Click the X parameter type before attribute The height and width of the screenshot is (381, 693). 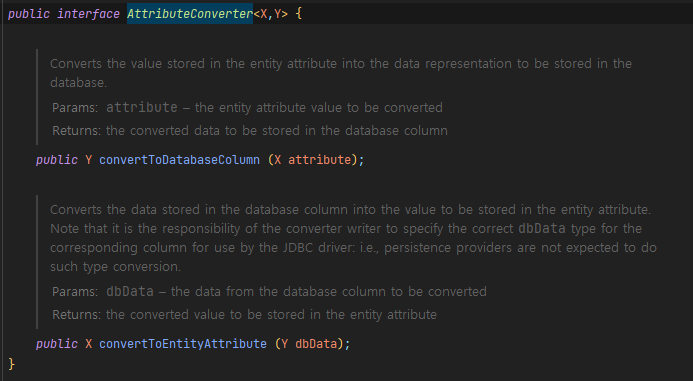coord(278,160)
